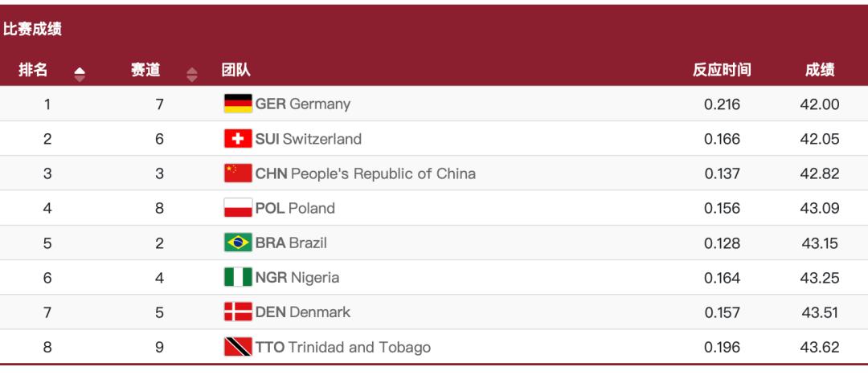Click the 赛道 column header
The image size is (868, 379).
[x=145, y=71]
